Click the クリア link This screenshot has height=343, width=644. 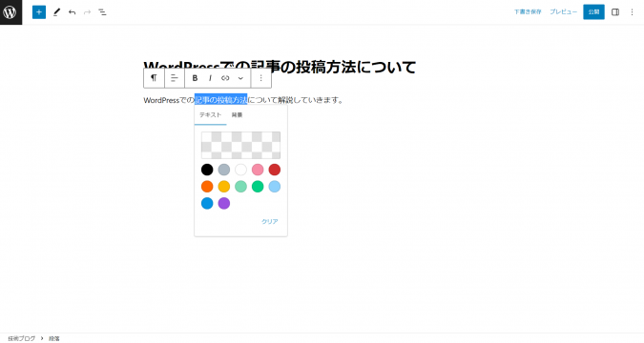click(x=270, y=221)
